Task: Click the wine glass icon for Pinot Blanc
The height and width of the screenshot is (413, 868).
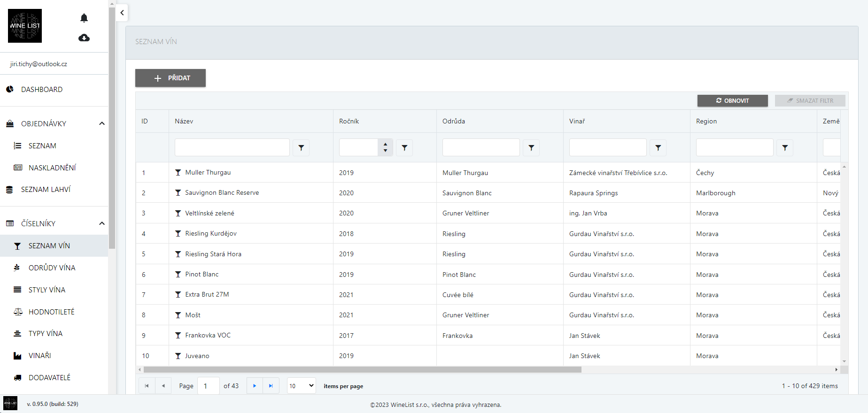Action: (178, 274)
